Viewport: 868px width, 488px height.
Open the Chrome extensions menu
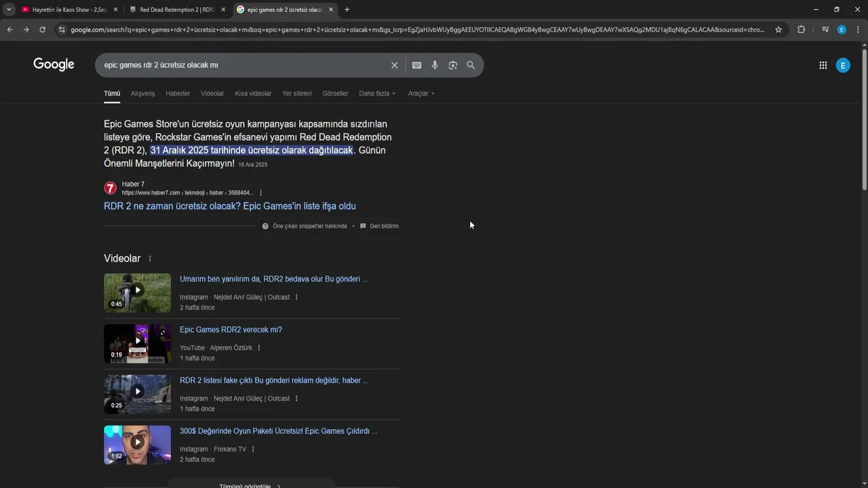click(801, 30)
